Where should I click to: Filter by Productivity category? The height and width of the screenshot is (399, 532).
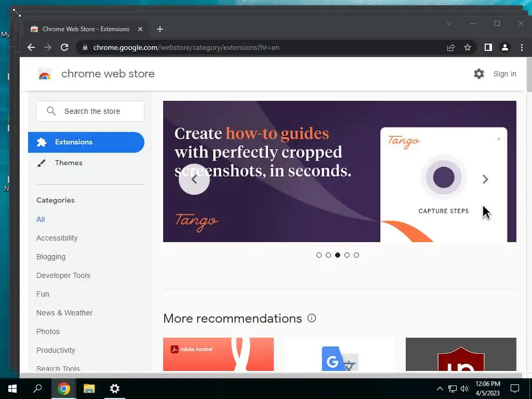click(x=56, y=350)
